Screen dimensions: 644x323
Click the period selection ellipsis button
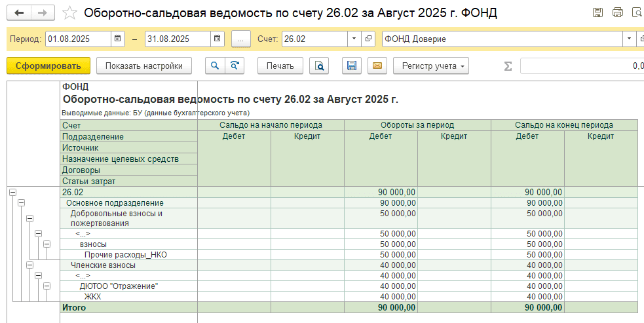pyautogui.click(x=240, y=39)
